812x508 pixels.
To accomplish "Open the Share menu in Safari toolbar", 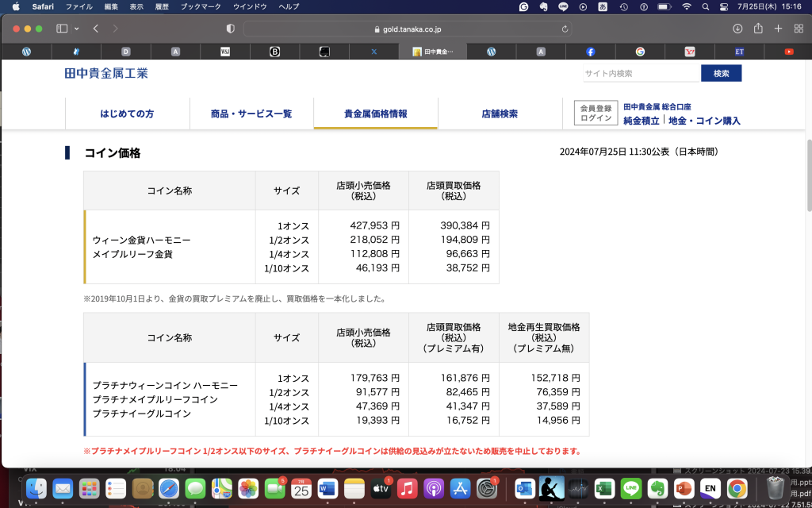I will tap(757, 29).
